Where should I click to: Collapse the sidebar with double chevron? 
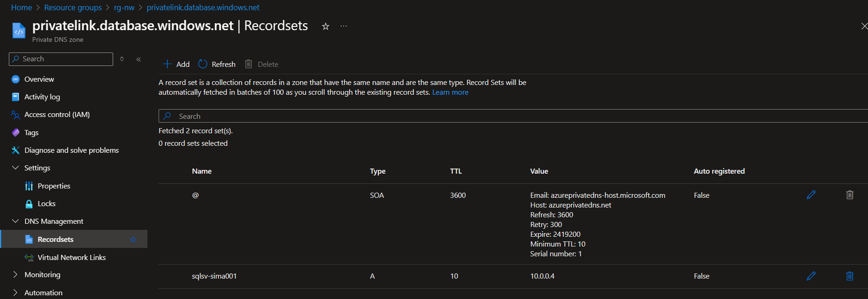click(x=139, y=59)
